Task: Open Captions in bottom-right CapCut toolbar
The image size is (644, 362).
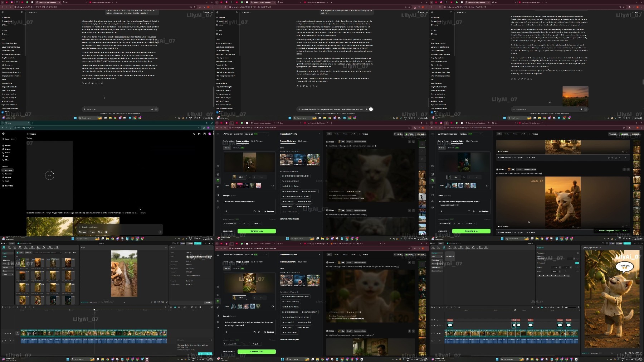Action: click(x=468, y=247)
